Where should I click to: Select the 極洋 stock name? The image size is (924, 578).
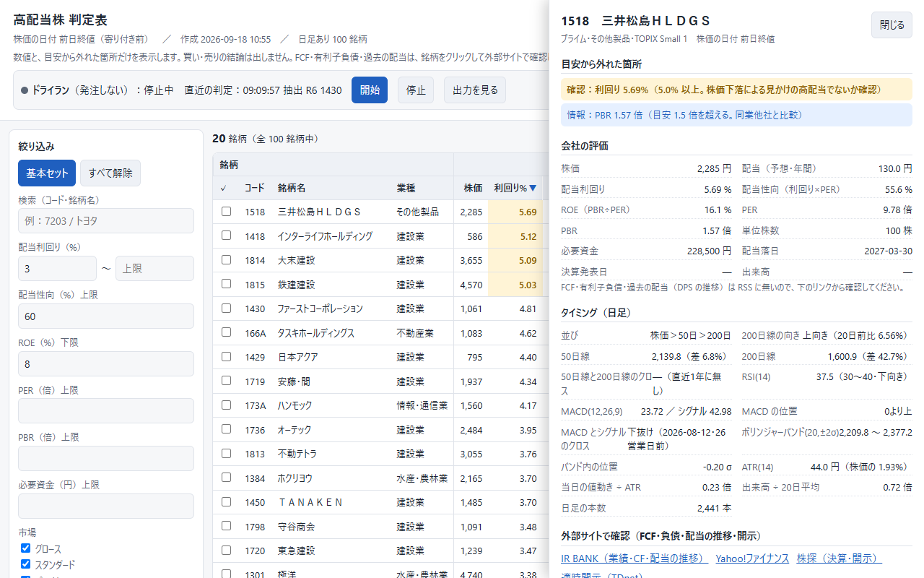click(x=287, y=575)
